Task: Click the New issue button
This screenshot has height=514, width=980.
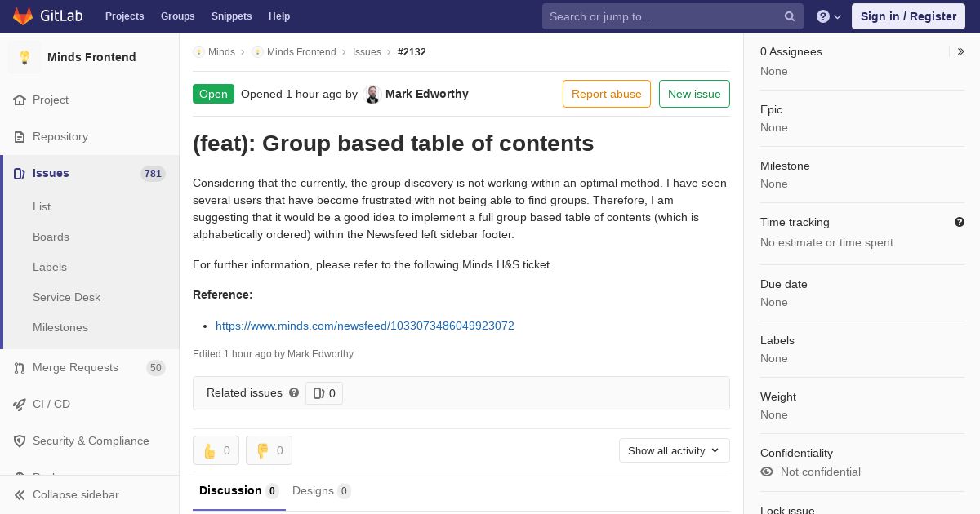Action: tap(694, 94)
